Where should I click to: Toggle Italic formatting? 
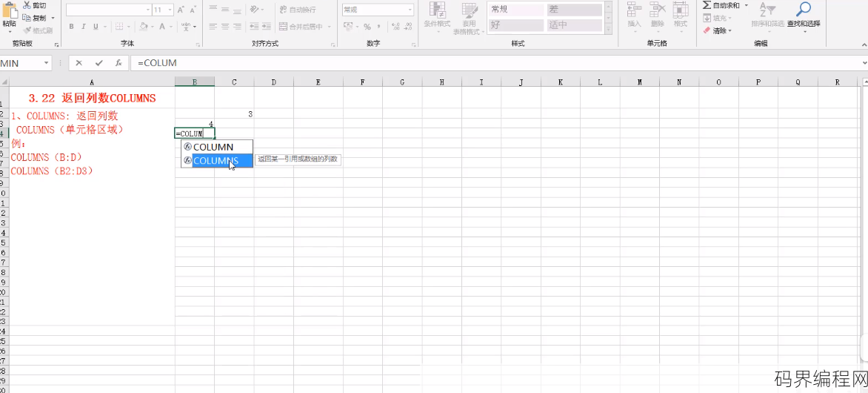pyautogui.click(x=84, y=27)
